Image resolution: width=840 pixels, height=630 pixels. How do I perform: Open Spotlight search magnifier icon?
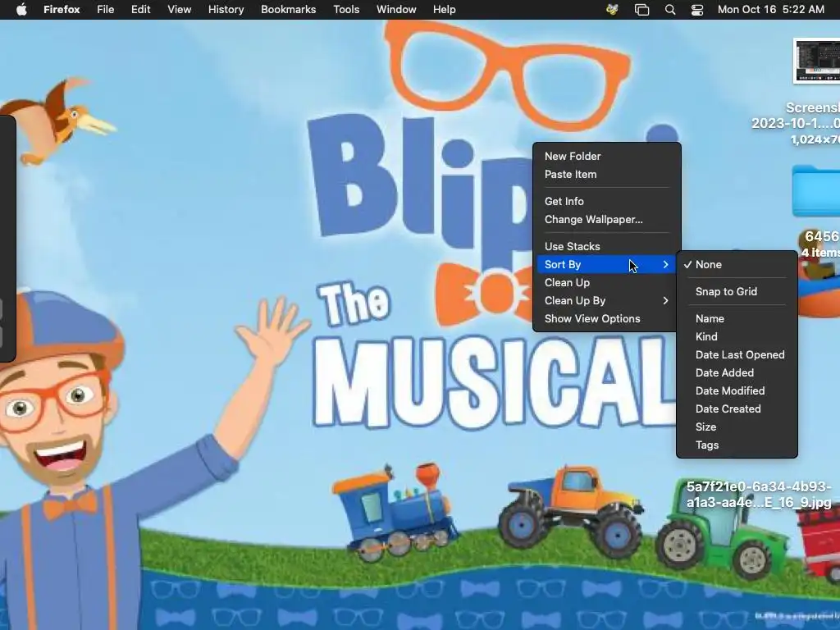point(670,10)
